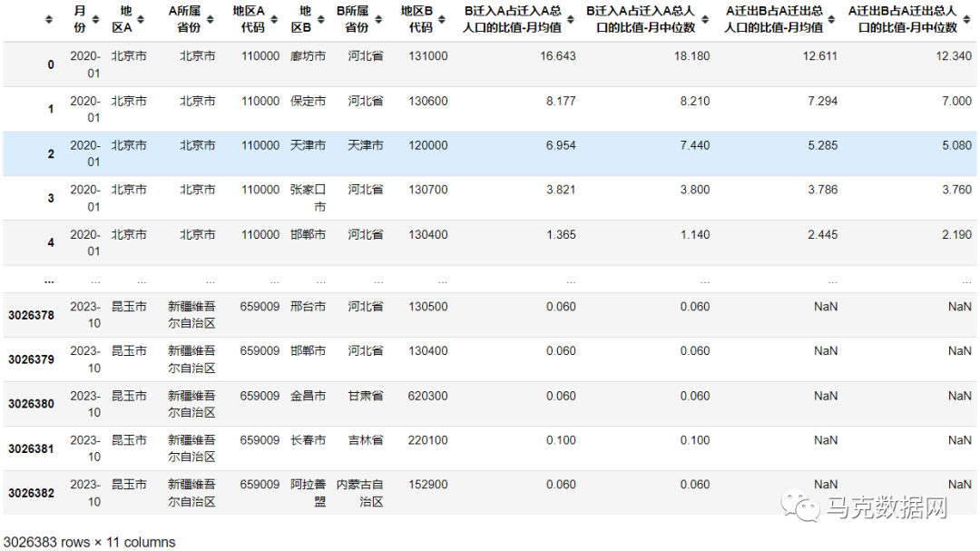
Task: Click the 620300 code cell
Action: (x=428, y=396)
